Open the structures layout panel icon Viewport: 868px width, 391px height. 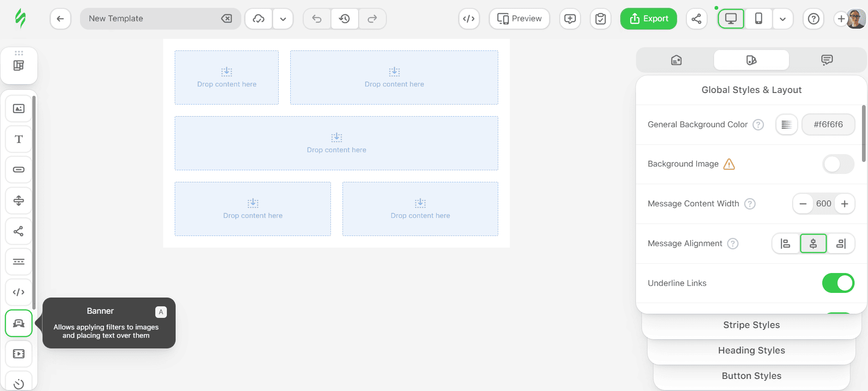click(x=18, y=66)
